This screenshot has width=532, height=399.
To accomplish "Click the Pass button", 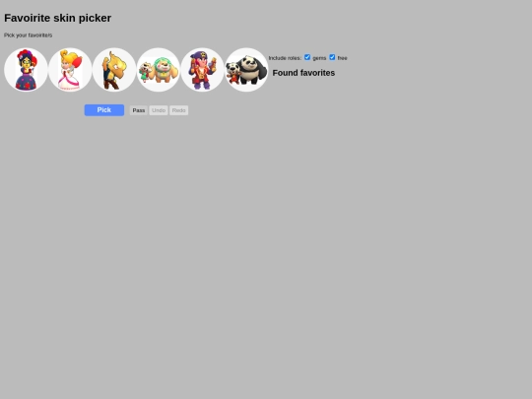I will coord(139,110).
